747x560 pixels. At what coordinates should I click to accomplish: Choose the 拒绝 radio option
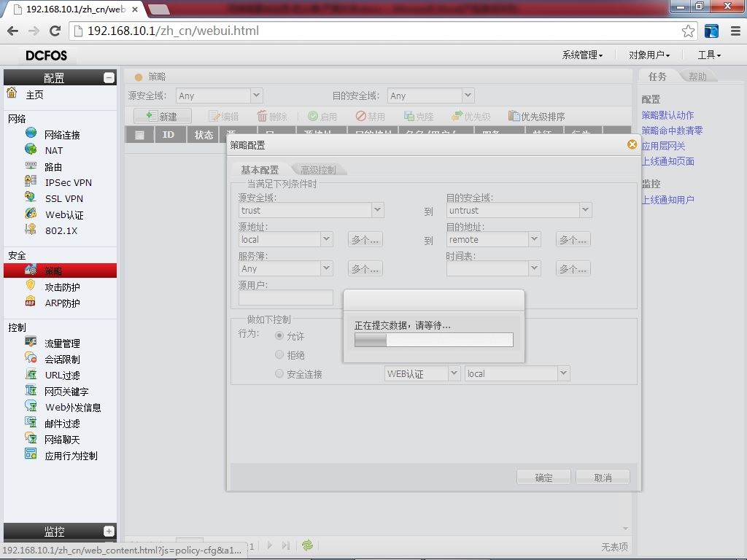point(279,355)
